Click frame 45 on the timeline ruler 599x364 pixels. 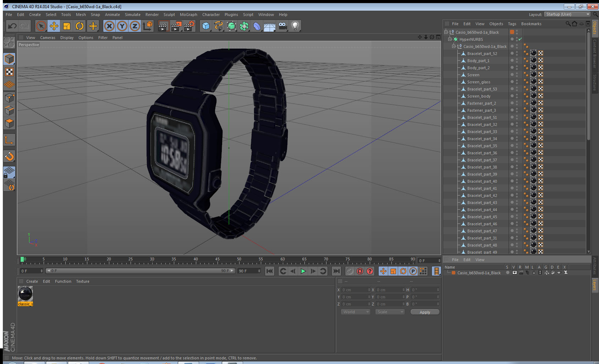click(217, 260)
